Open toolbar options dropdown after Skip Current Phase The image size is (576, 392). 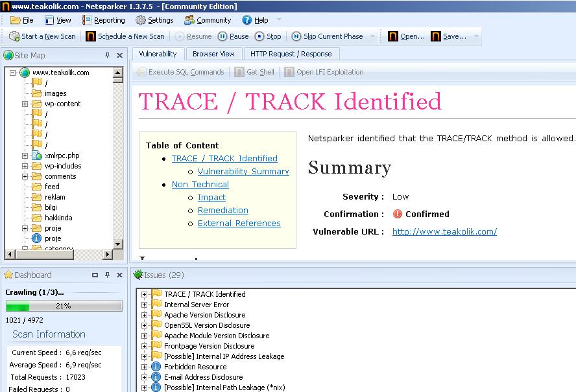tap(372, 36)
